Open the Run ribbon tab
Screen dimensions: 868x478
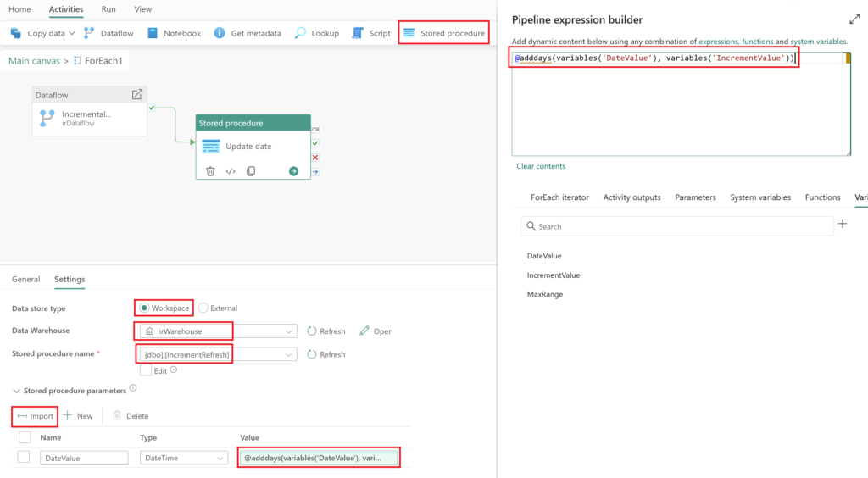108,9
